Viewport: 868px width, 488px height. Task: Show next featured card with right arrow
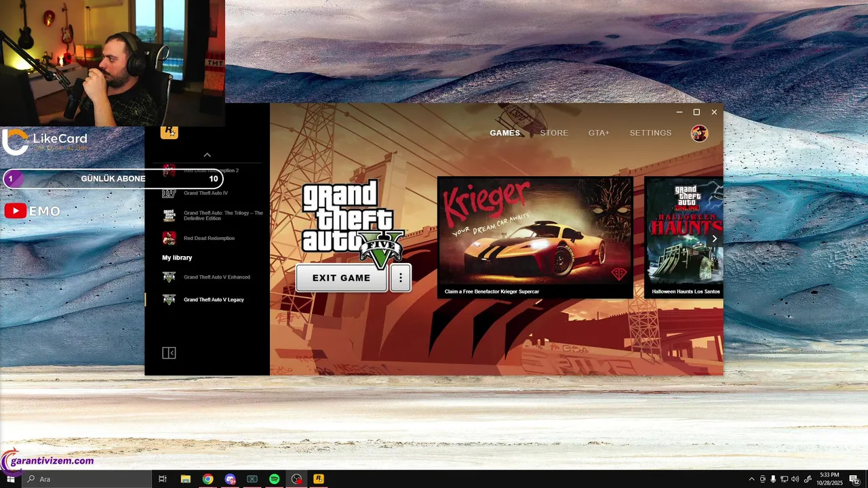coord(714,239)
